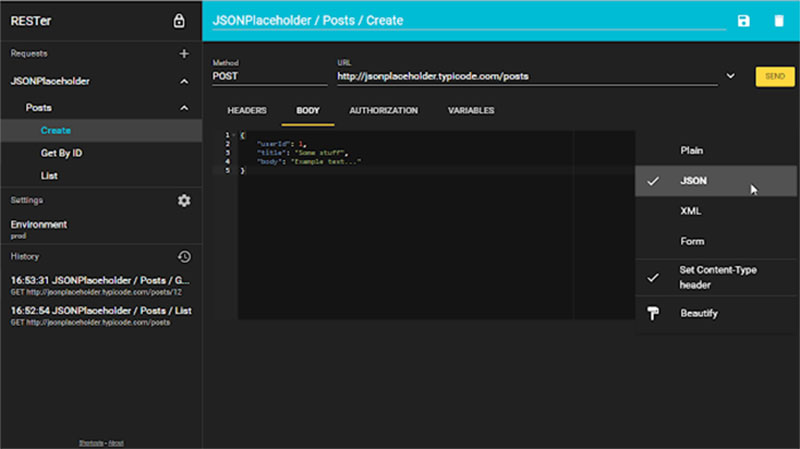
Task: Click the Shortcuts link at bottom
Action: (x=91, y=443)
